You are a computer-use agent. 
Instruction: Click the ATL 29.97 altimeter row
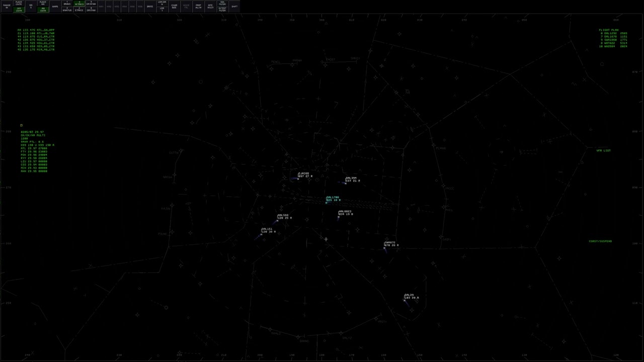click(x=34, y=148)
